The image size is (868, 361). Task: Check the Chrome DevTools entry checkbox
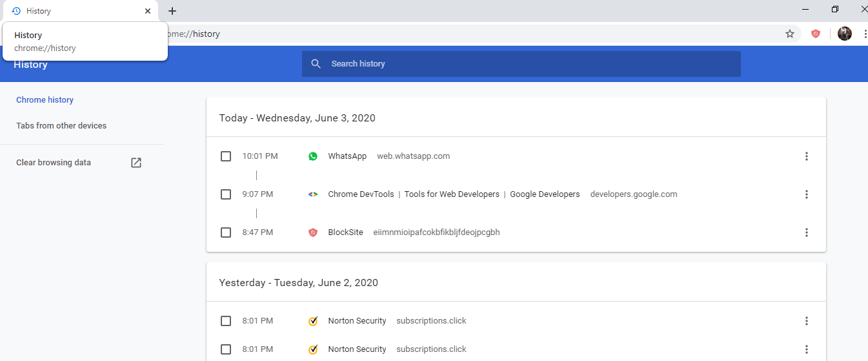click(x=226, y=194)
